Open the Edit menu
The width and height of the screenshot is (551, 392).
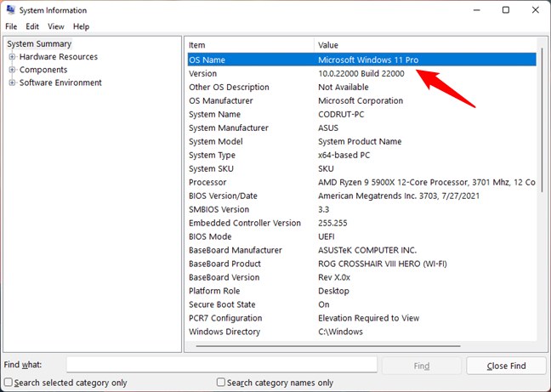coord(32,26)
